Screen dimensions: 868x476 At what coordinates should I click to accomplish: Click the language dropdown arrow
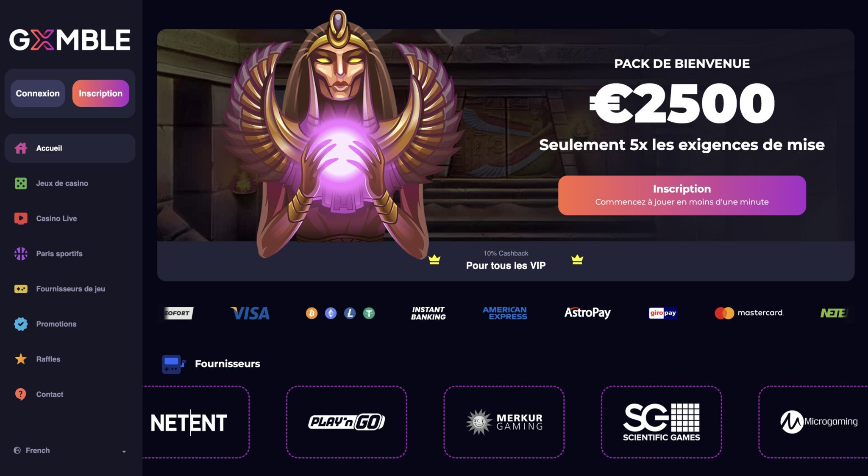point(124,451)
